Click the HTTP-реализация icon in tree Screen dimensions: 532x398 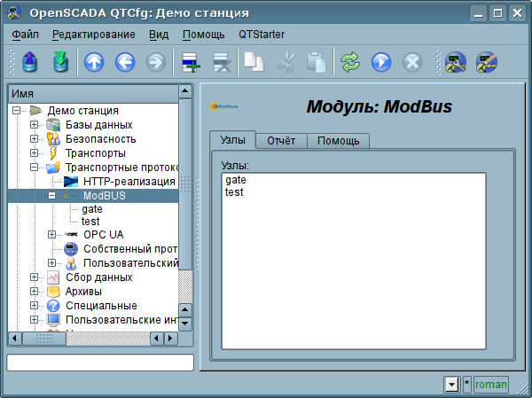(71, 182)
